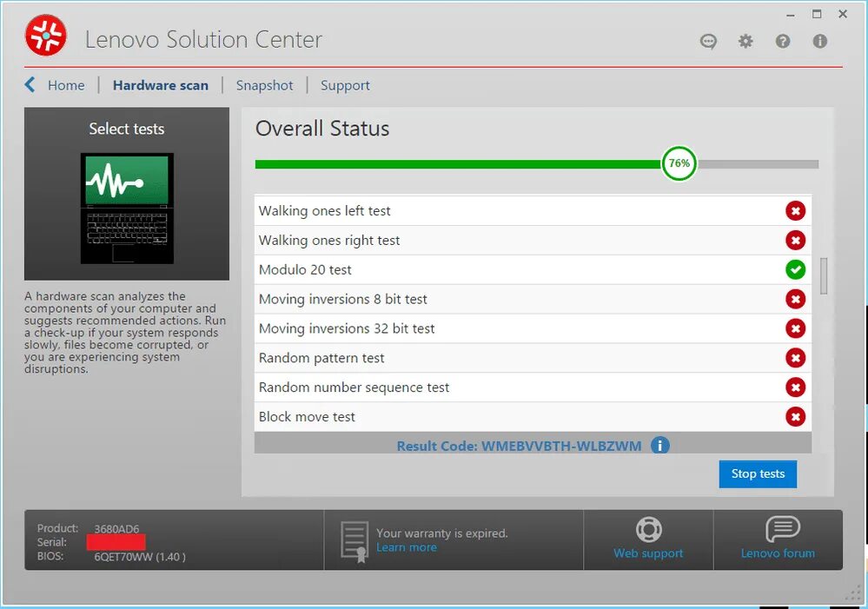This screenshot has height=609, width=868.
Task: Click the BIOS version 6QET70WW (1.40)
Action: point(140,557)
